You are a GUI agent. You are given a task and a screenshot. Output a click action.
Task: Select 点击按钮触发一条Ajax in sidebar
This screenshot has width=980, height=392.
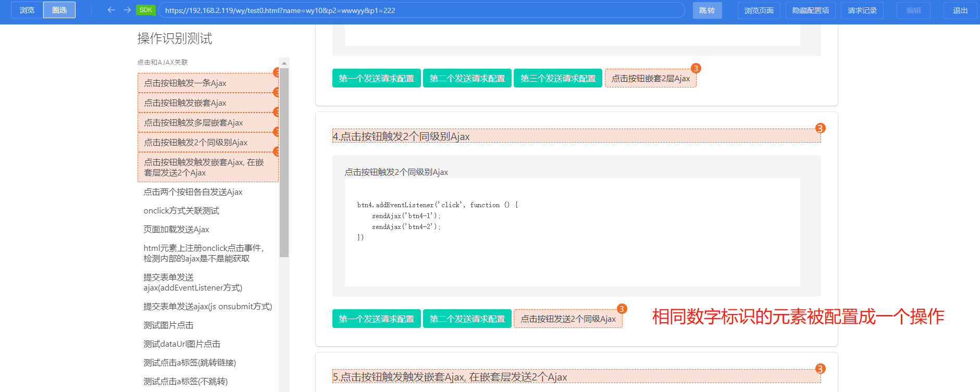[208, 83]
